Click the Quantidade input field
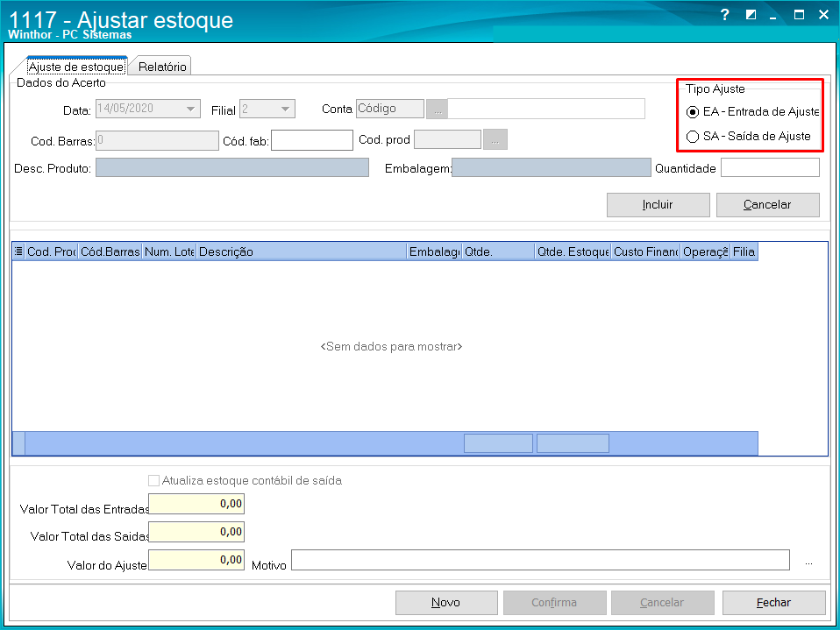 click(x=771, y=167)
